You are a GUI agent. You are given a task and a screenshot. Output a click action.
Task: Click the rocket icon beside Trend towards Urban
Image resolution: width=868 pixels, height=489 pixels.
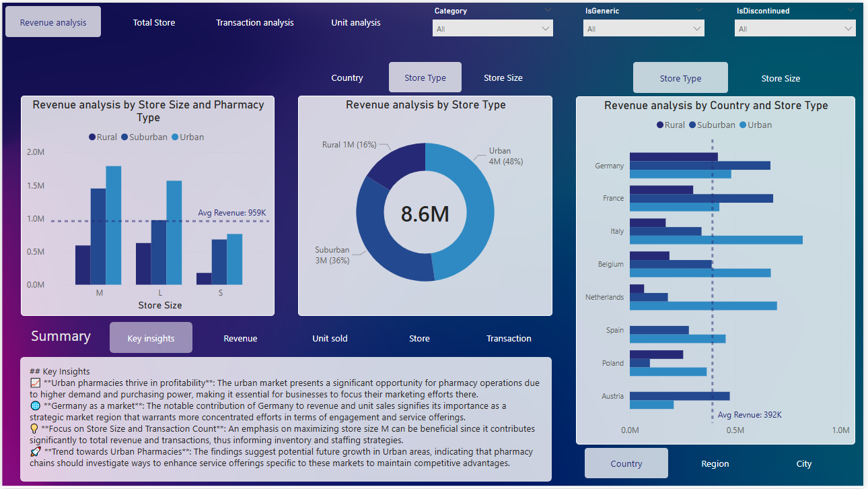36,451
